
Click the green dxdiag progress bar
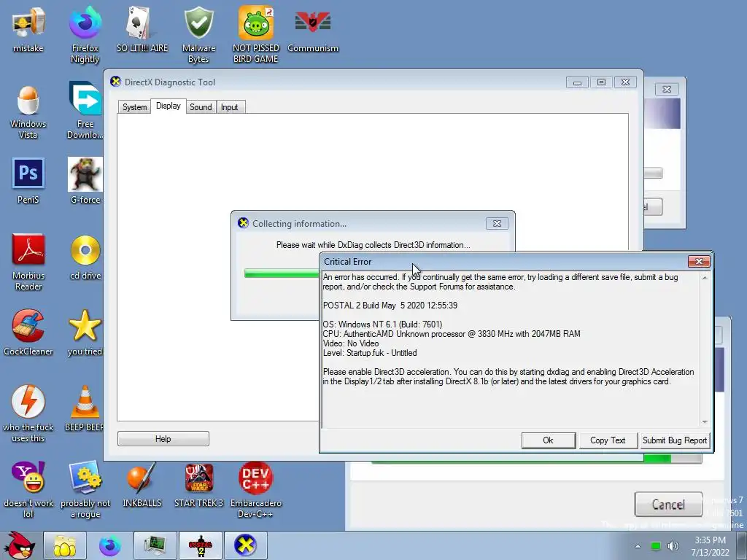coord(282,273)
